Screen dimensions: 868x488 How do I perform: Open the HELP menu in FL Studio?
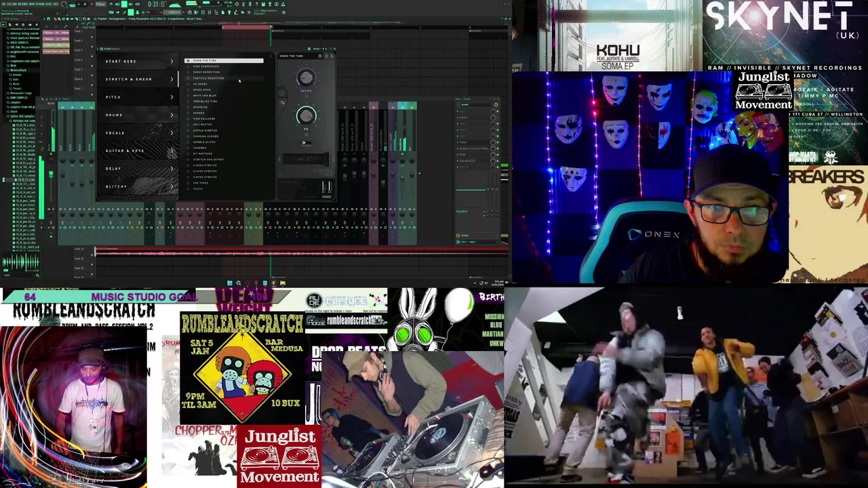tap(56, 4)
